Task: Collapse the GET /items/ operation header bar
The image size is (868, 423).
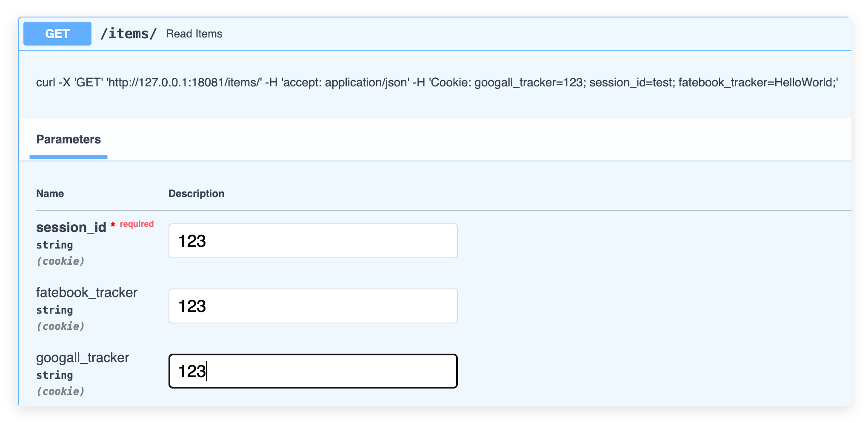Action: [x=511, y=34]
